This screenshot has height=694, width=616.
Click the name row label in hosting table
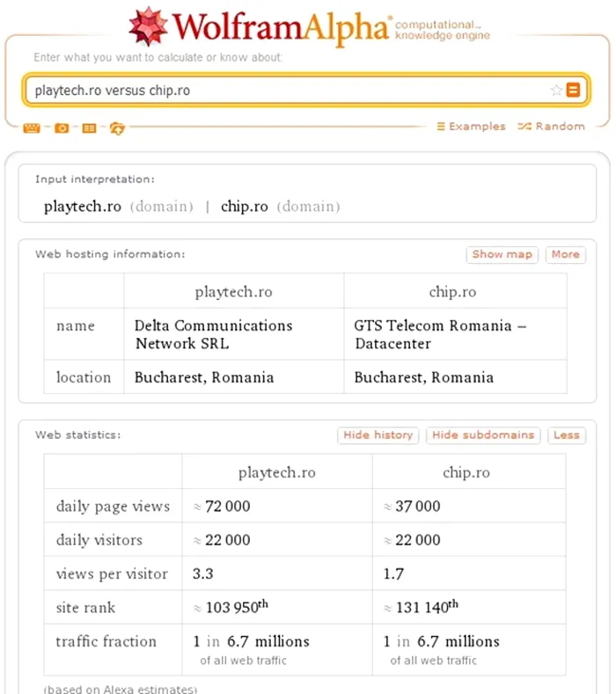tap(76, 325)
